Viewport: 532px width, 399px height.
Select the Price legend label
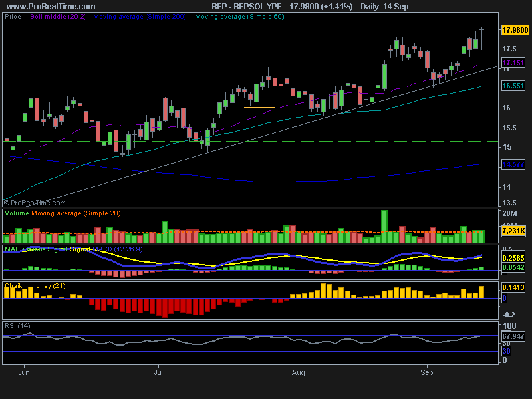pyautogui.click(x=13, y=16)
